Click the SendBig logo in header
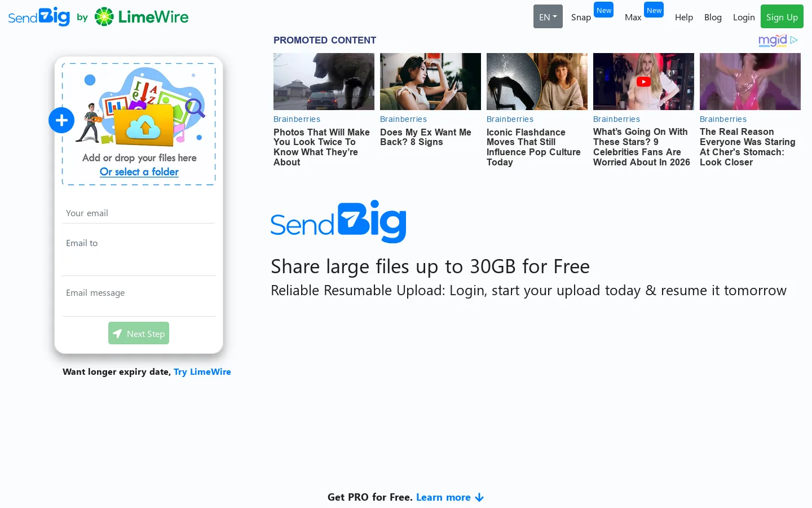This screenshot has height=508, width=812. (39, 17)
